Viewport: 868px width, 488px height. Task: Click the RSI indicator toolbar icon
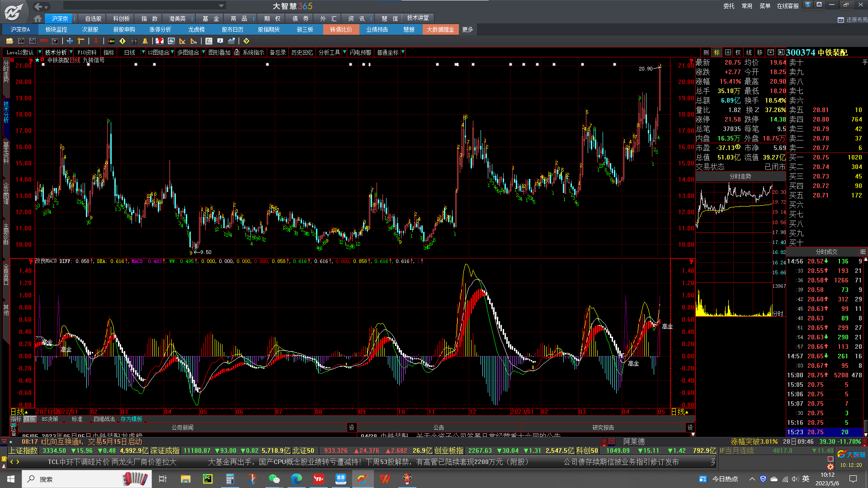44,41
